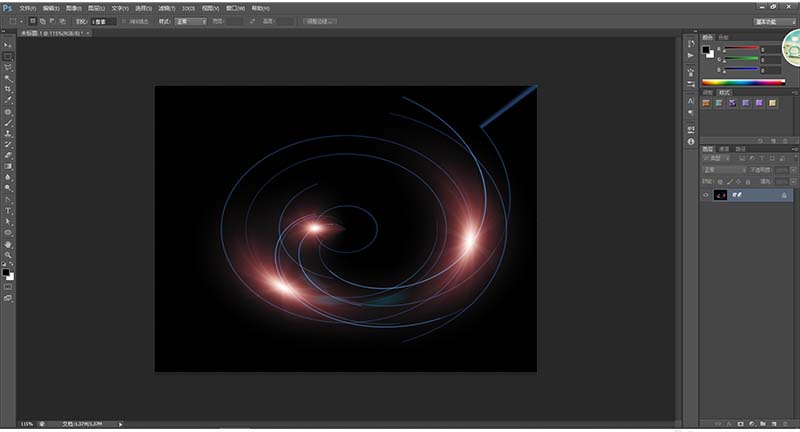
Task: Hide the layer using its eye icon
Action: click(x=706, y=197)
